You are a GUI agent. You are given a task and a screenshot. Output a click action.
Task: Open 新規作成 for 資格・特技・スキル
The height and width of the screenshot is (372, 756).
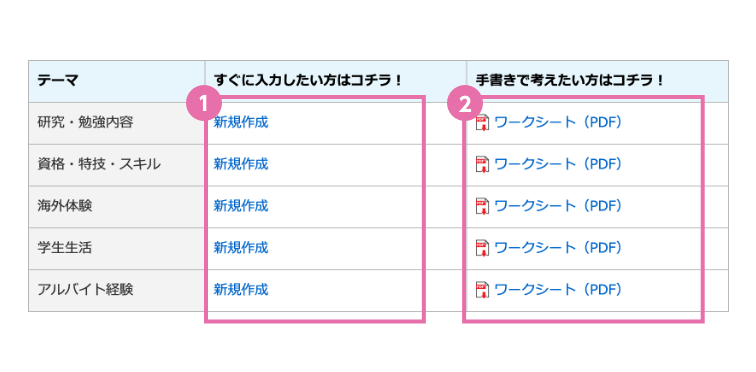pos(241,164)
